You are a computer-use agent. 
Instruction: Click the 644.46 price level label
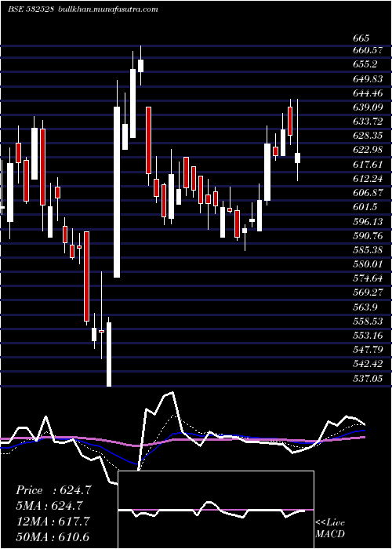coord(368,93)
